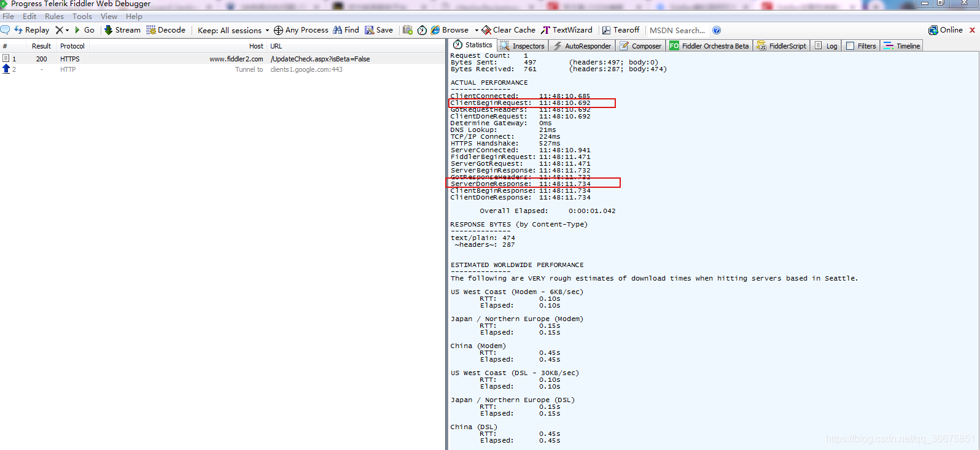Click the Bytes Received statistics line

559,69
